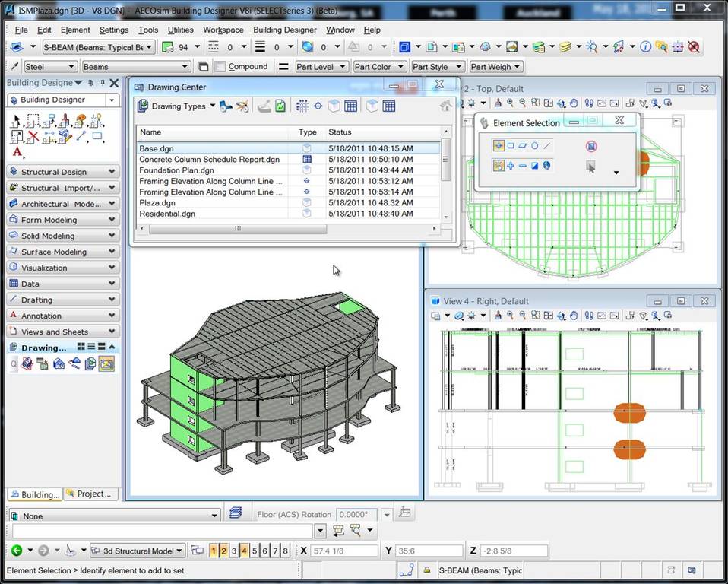Sort by the Status column header

click(x=382, y=132)
